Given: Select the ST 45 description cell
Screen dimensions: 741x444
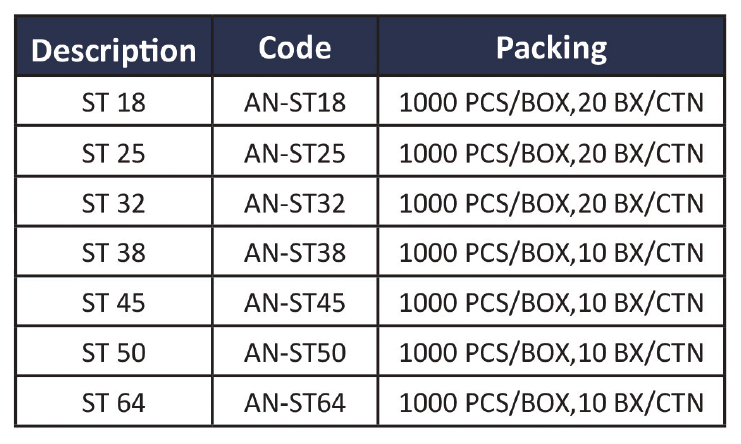Looking at the screenshot, I should tap(113, 303).
